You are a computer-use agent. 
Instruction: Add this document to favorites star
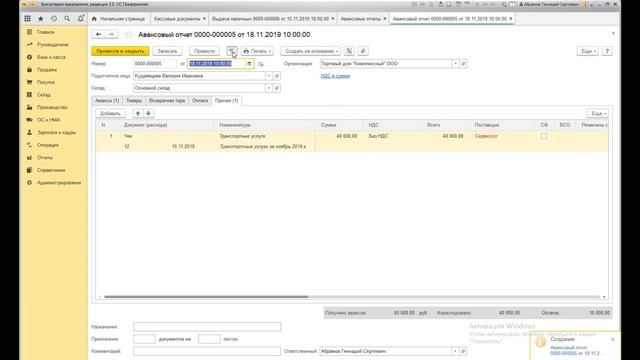tap(129, 35)
